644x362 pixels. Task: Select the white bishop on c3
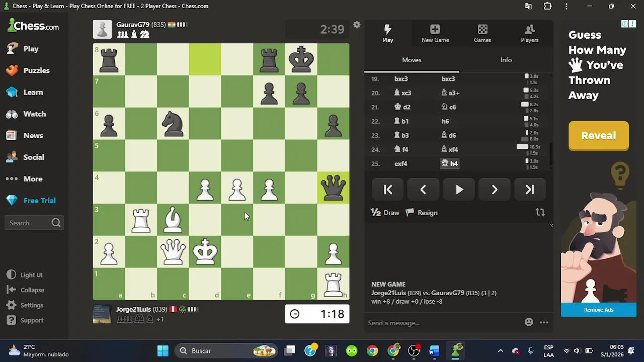173,220
